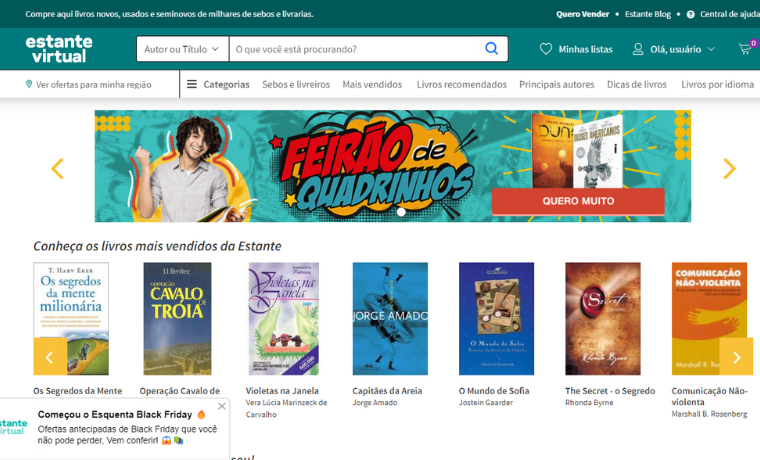760x460 pixels.
Task: Click the Categorias menu label
Action: pyautogui.click(x=226, y=84)
